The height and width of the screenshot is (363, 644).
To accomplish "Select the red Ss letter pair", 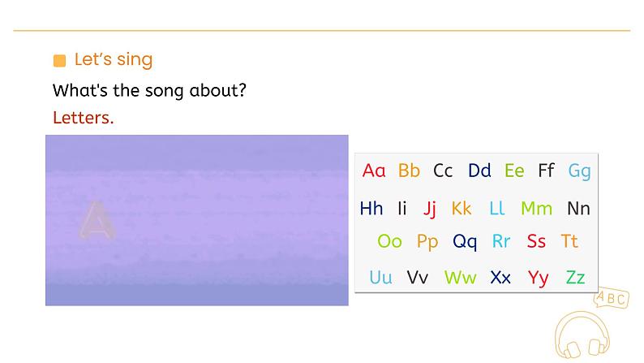I will tap(536, 241).
